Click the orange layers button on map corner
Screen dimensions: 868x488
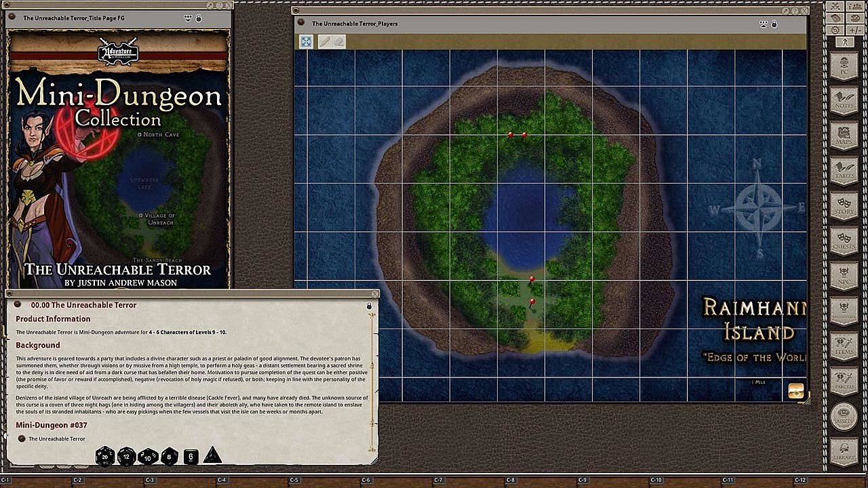click(795, 391)
